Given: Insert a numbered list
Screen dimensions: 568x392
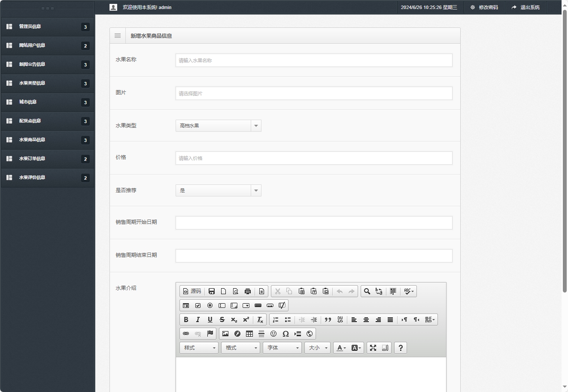Looking at the screenshot, I should tap(276, 320).
